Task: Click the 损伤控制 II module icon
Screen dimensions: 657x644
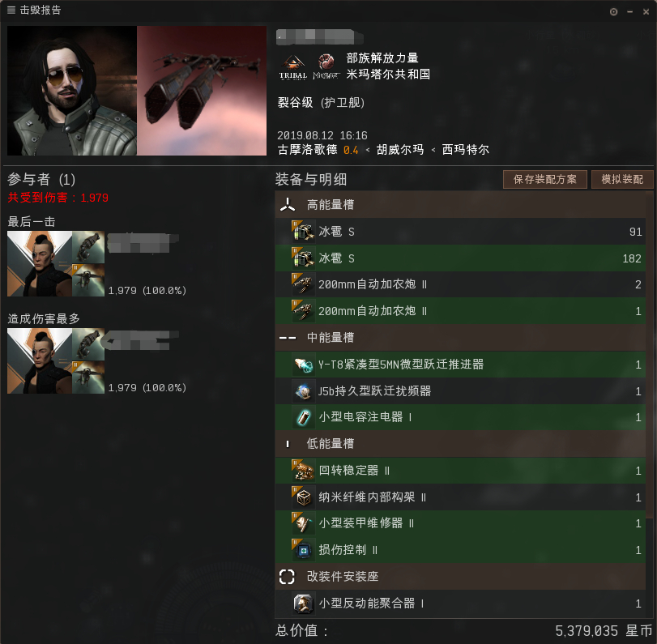Action: coord(303,550)
